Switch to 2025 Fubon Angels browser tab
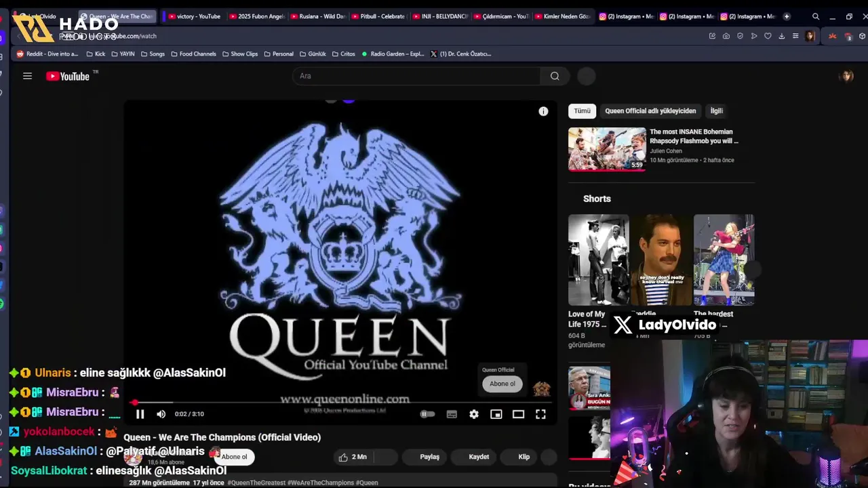 click(256, 16)
